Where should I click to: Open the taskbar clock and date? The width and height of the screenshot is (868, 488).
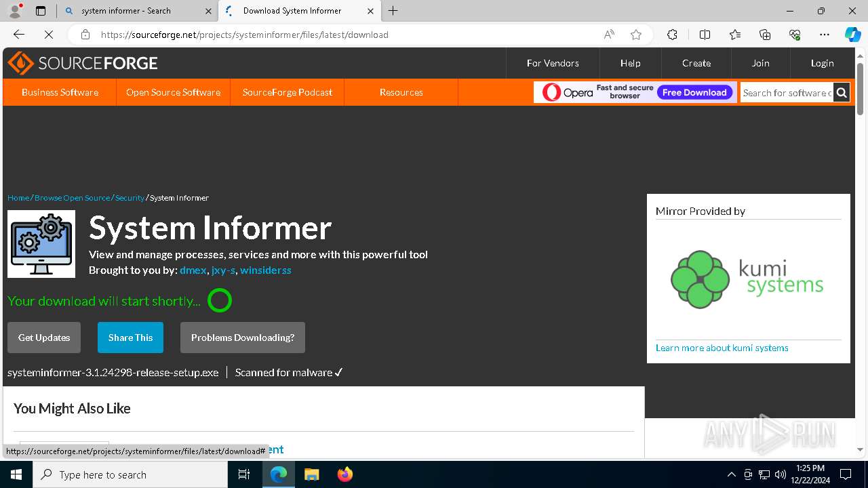pyautogui.click(x=810, y=474)
